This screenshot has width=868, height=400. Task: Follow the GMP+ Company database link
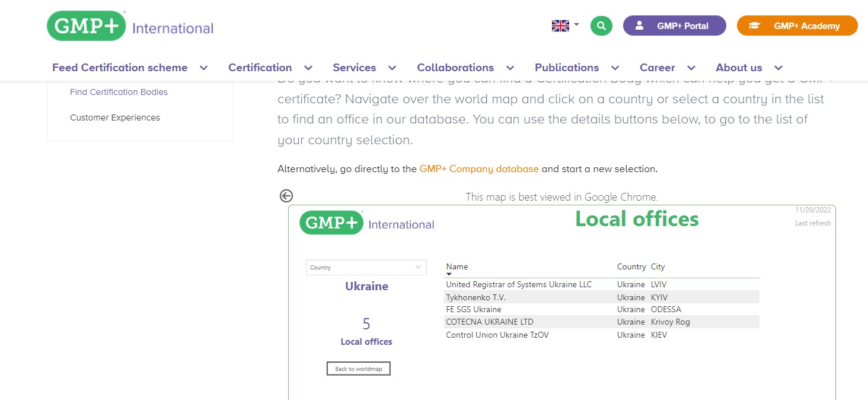[479, 169]
